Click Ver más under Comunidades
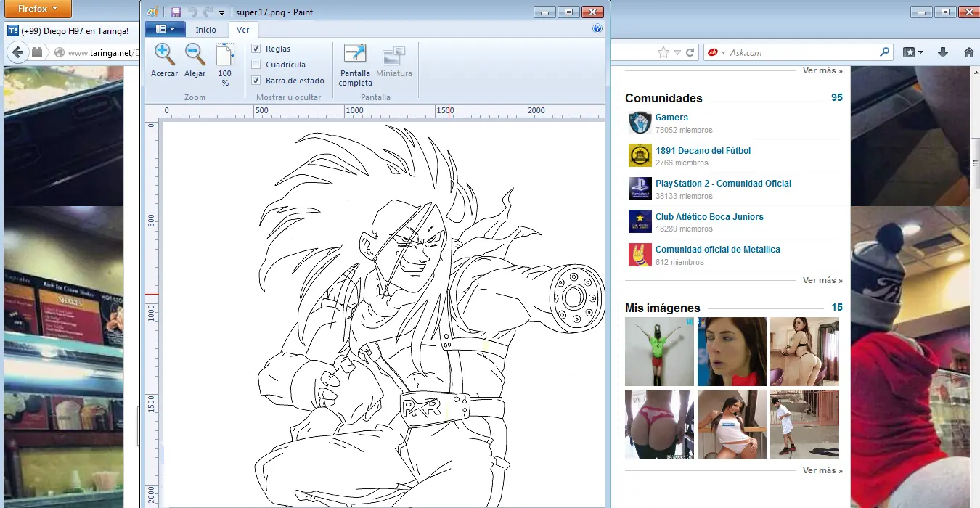980x508 pixels. (822, 280)
